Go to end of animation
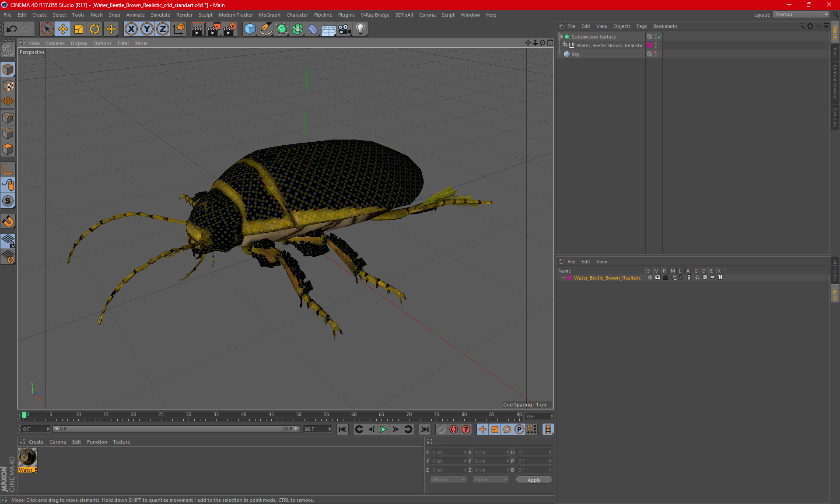The width and height of the screenshot is (840, 504). (x=424, y=429)
